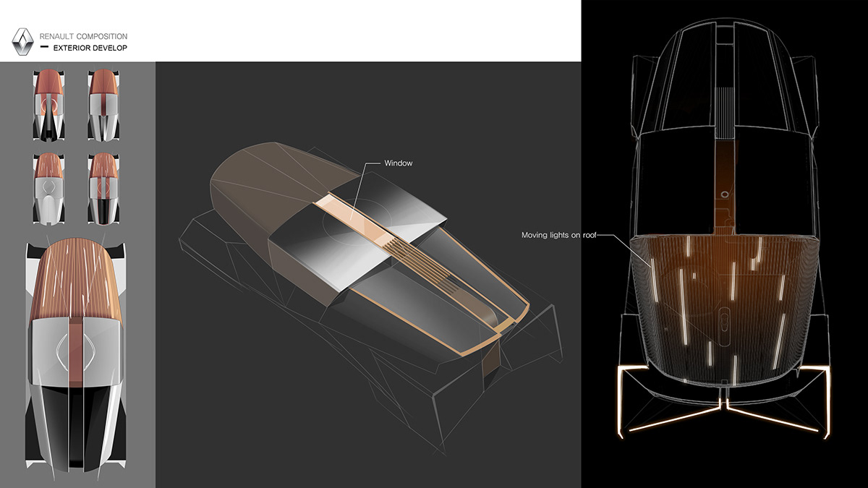Select the second-row left car thumbnail
Viewport: 868px width, 488px height.
(x=49, y=187)
